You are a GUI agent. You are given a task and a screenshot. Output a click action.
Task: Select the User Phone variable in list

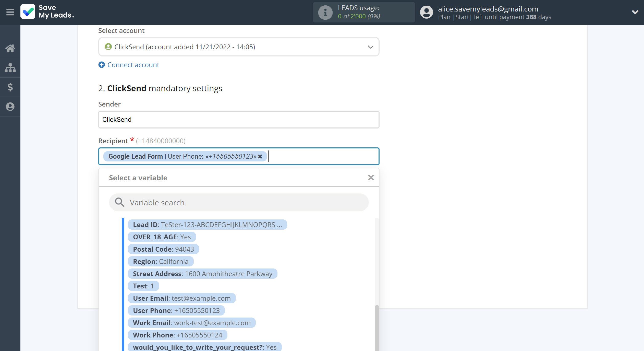point(176,310)
